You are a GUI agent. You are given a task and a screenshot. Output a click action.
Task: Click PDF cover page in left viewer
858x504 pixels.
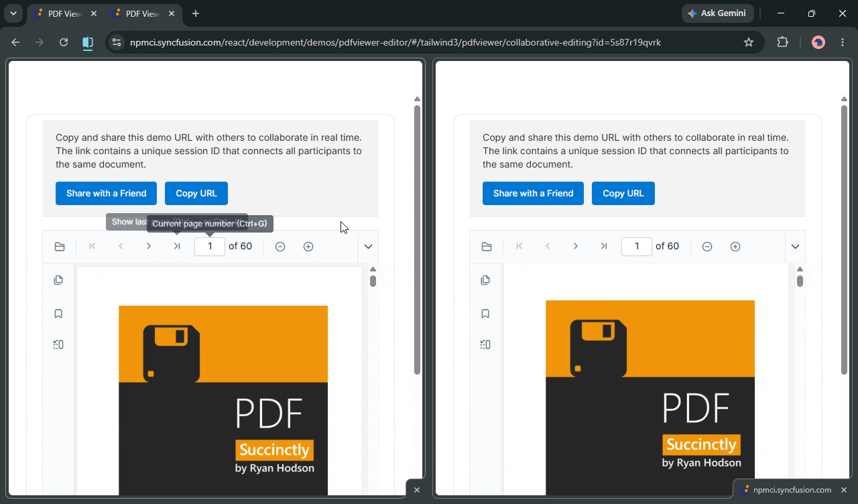[223, 400]
